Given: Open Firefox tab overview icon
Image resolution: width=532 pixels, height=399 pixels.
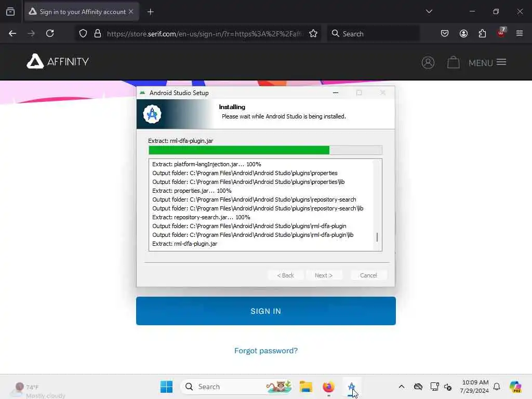Looking at the screenshot, I should 10,11.
